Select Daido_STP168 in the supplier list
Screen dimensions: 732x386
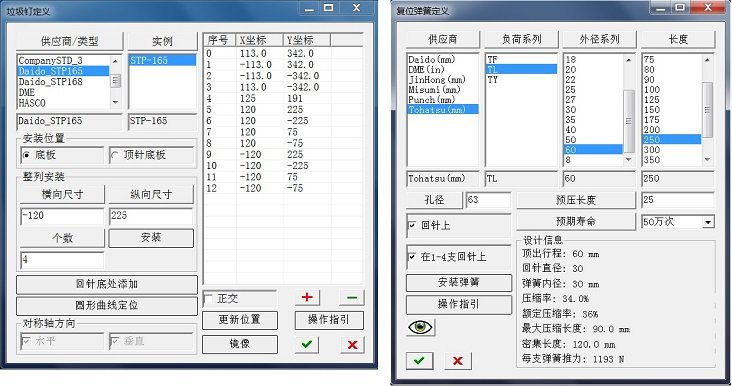point(63,82)
